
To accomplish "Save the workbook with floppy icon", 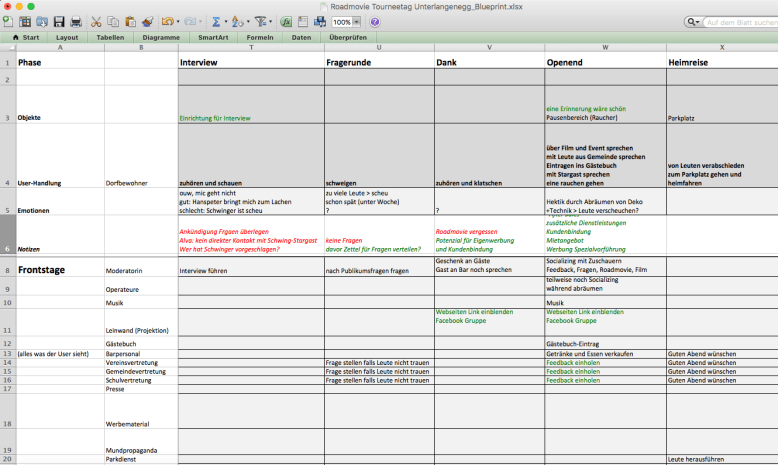I will pyautogui.click(x=59, y=21).
